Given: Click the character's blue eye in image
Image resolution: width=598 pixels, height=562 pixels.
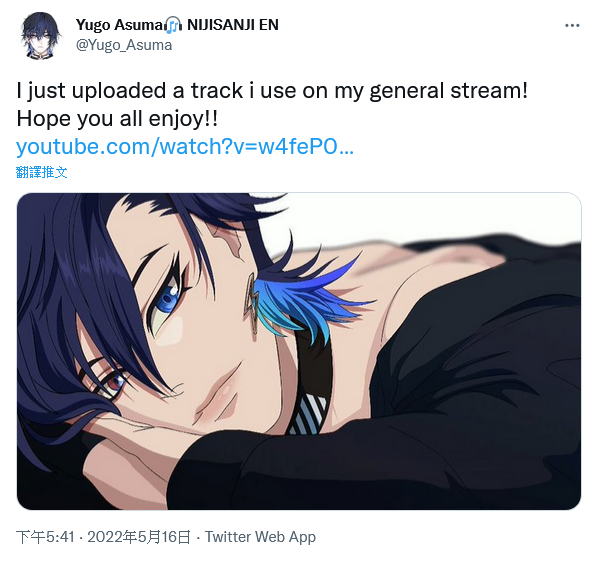Looking at the screenshot, I should 168,299.
